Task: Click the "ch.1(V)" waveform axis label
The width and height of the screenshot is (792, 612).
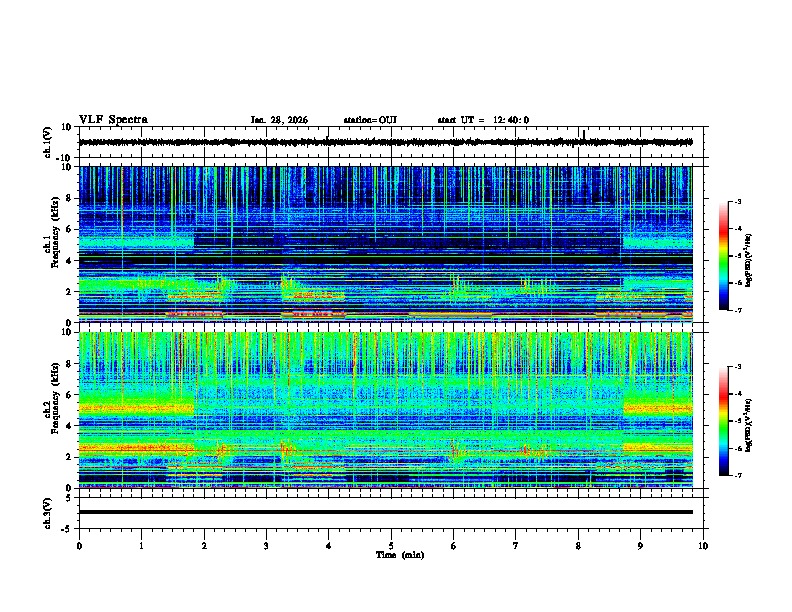Action: click(x=48, y=142)
